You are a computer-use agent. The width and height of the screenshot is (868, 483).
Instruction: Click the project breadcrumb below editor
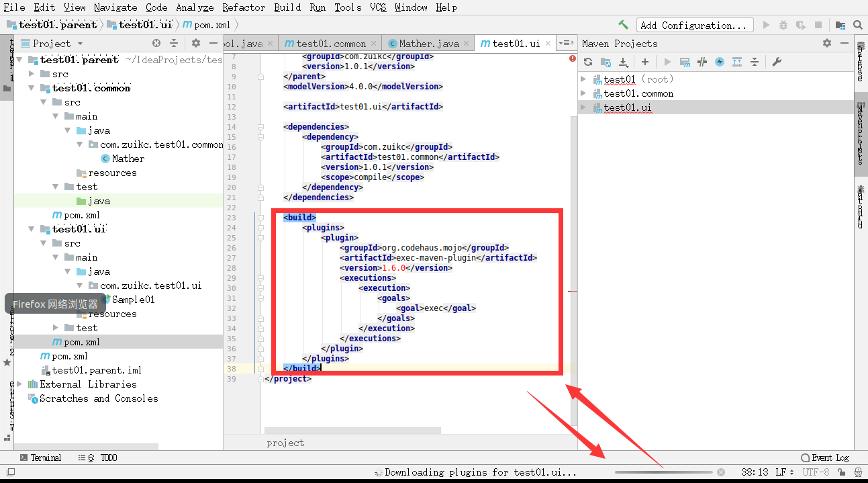tap(285, 443)
